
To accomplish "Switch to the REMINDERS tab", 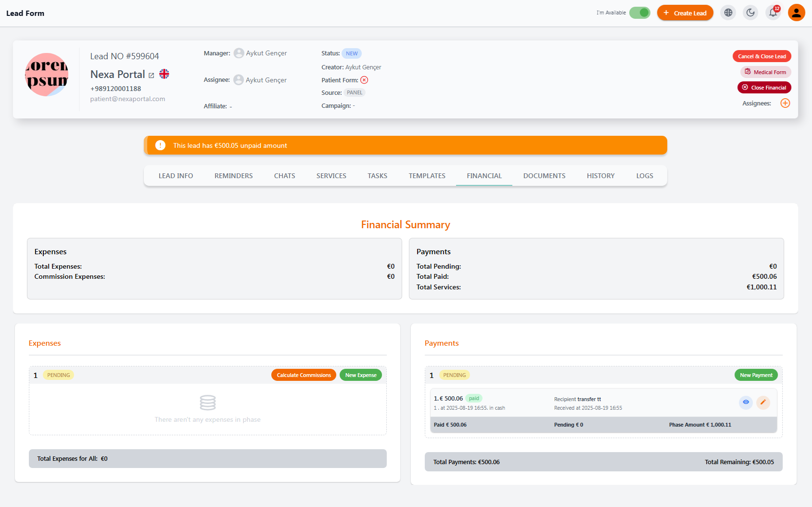I will (234, 176).
